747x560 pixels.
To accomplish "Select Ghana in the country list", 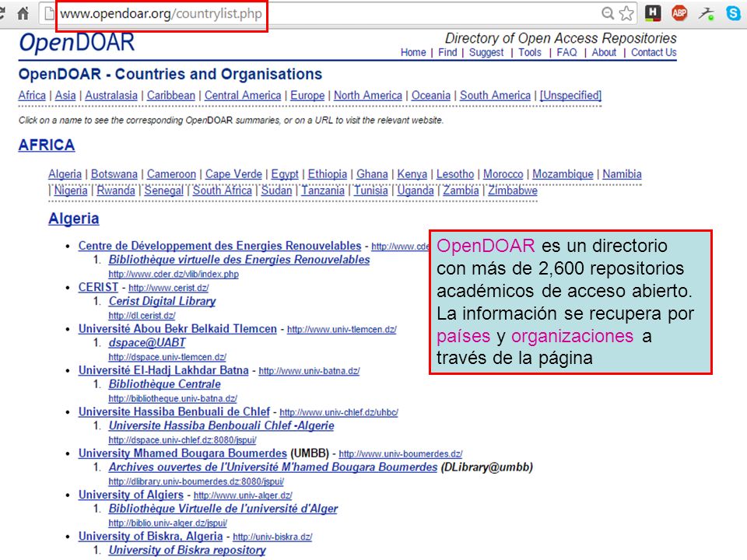I will pos(372,173).
